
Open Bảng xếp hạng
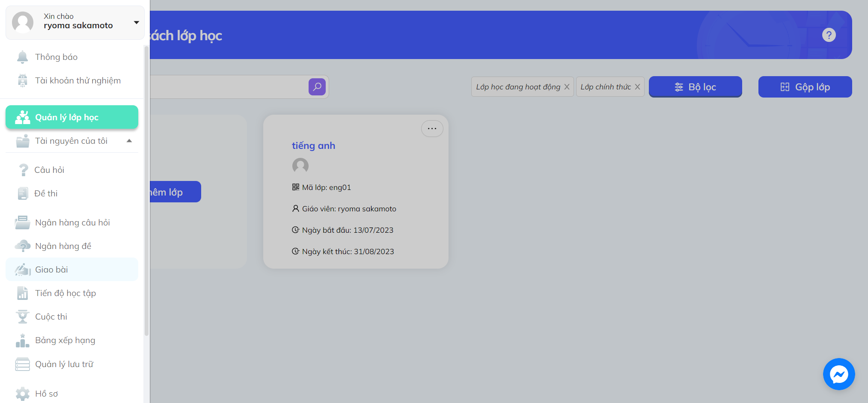72,341
